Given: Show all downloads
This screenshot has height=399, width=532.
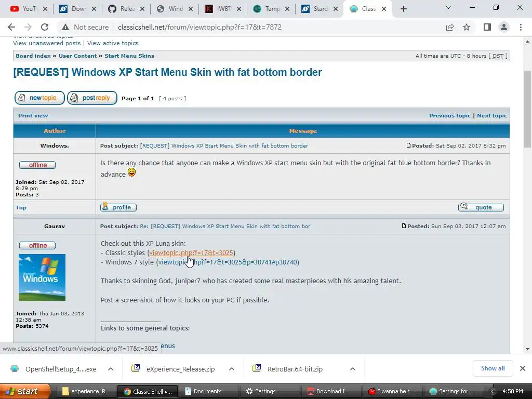Looking at the screenshot, I should [x=493, y=368].
